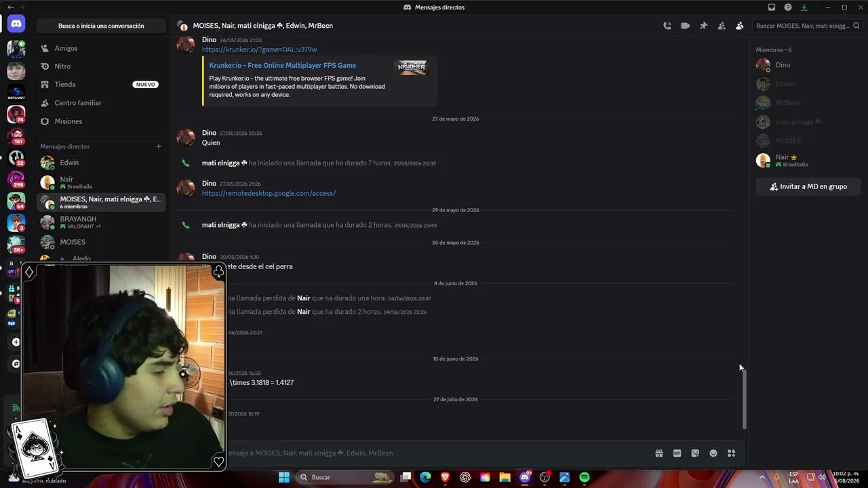Click Dino's name on the 'Quien' message
This screenshot has height=488, width=868.
209,133
